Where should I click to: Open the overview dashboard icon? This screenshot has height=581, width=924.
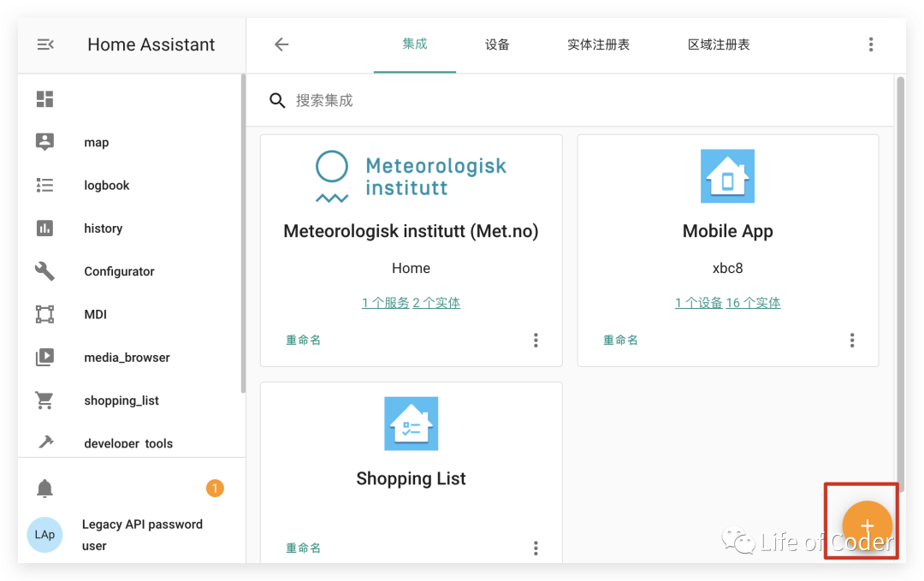45,99
